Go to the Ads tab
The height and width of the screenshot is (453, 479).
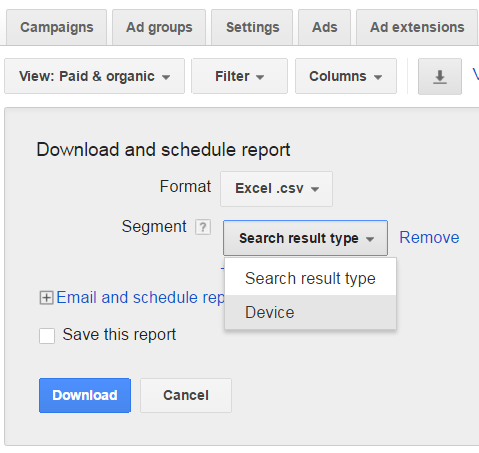(324, 27)
